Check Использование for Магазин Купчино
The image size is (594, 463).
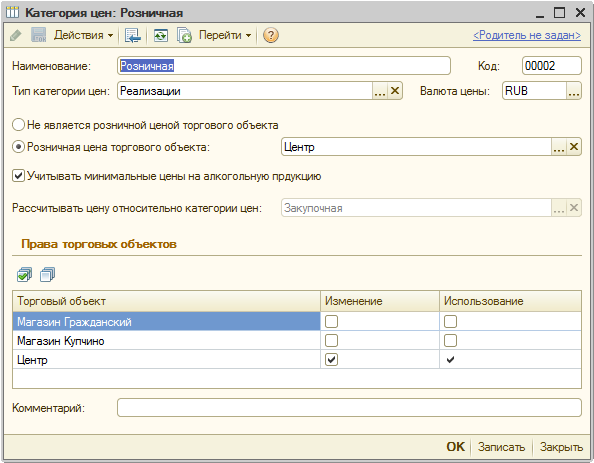(x=450, y=341)
